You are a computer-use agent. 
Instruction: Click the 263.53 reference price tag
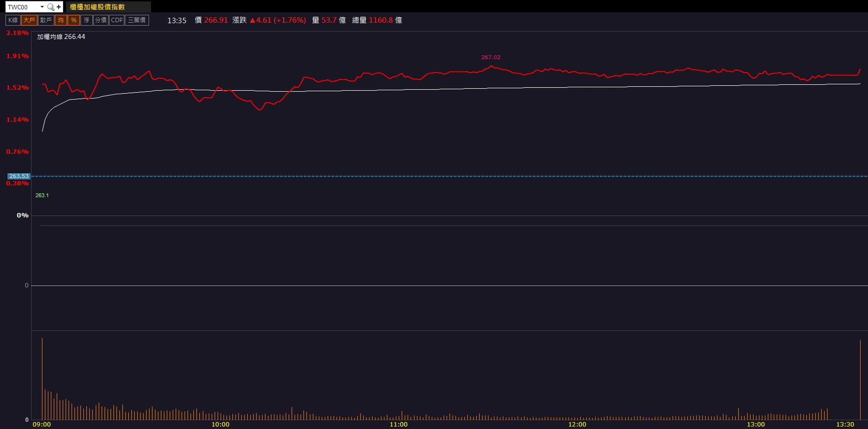[19, 176]
